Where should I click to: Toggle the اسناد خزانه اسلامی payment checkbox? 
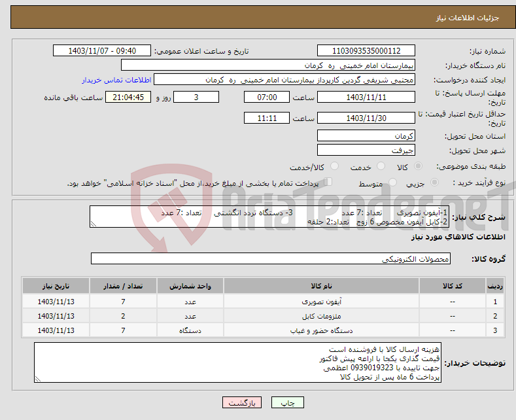[328, 182]
